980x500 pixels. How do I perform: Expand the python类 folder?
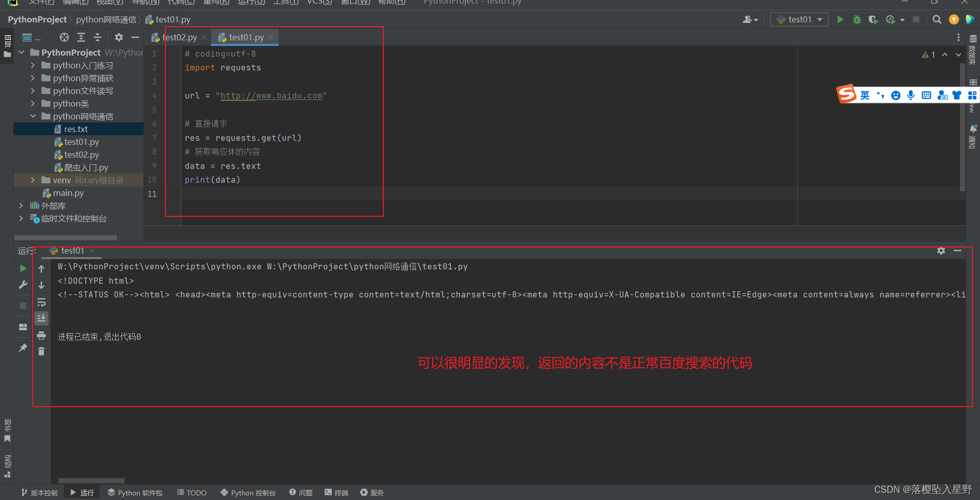(33, 104)
